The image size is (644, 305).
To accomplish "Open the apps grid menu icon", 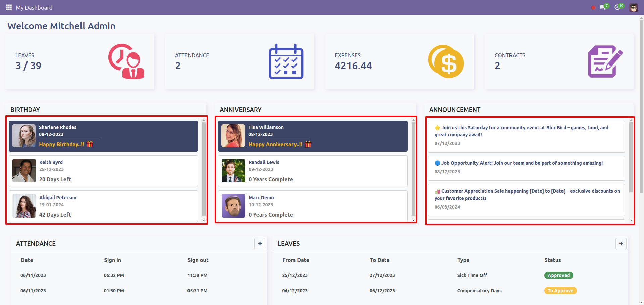I will coord(9,7).
